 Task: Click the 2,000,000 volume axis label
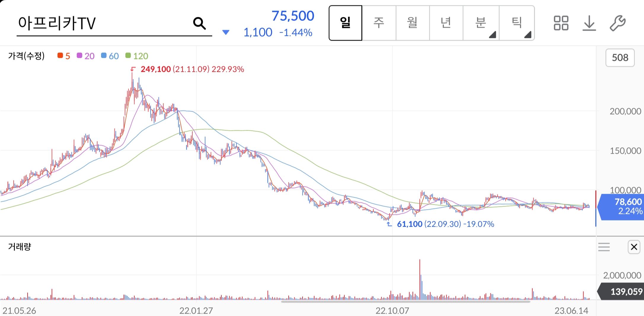click(622, 275)
